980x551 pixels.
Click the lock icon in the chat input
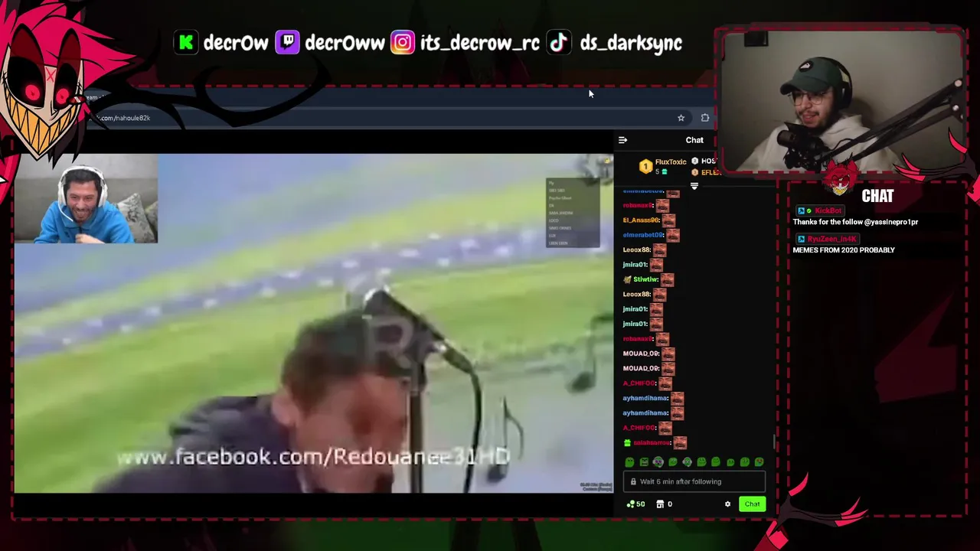point(633,481)
